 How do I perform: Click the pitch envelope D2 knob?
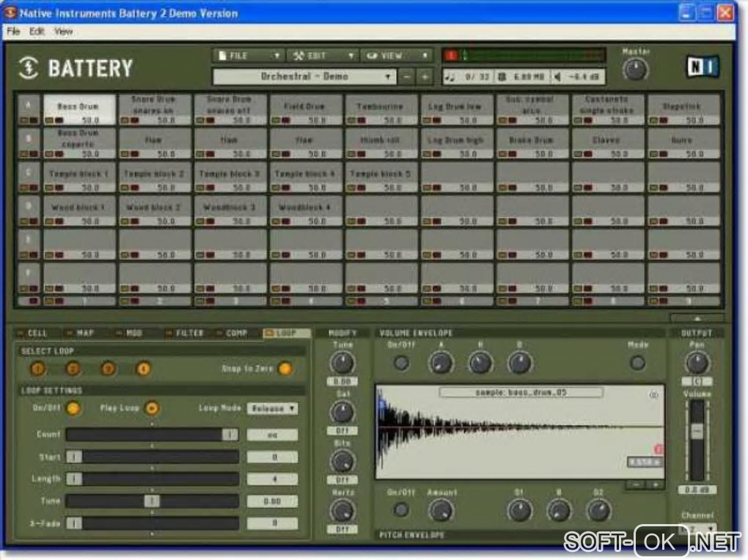click(x=598, y=511)
